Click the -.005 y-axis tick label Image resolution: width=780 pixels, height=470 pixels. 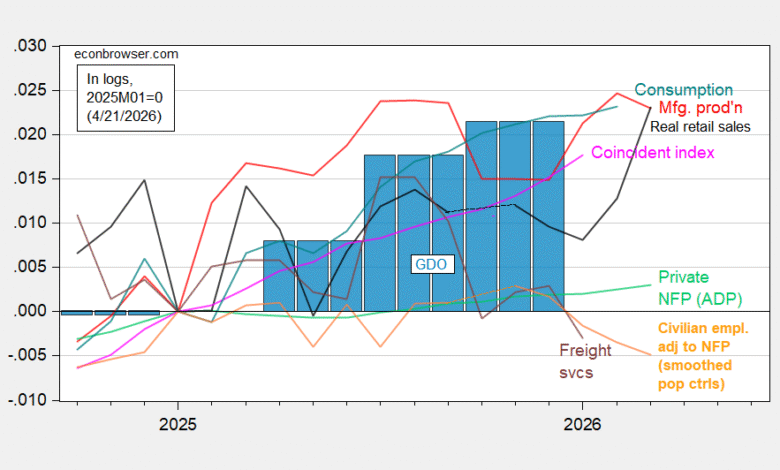click(x=36, y=356)
